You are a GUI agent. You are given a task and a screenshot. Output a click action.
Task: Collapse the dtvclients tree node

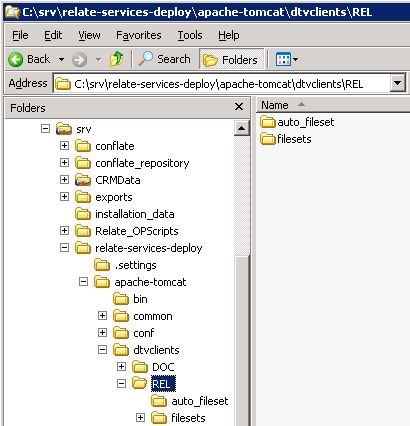pos(102,349)
